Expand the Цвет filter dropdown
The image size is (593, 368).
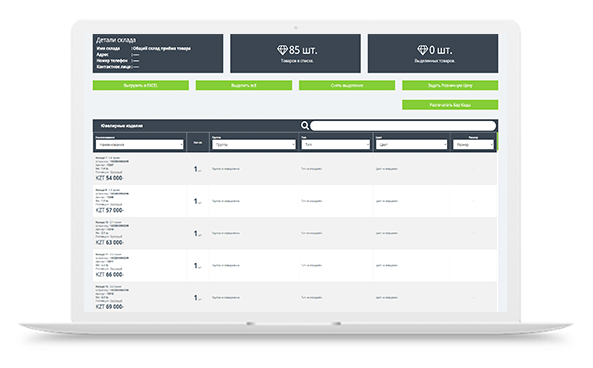(x=411, y=144)
